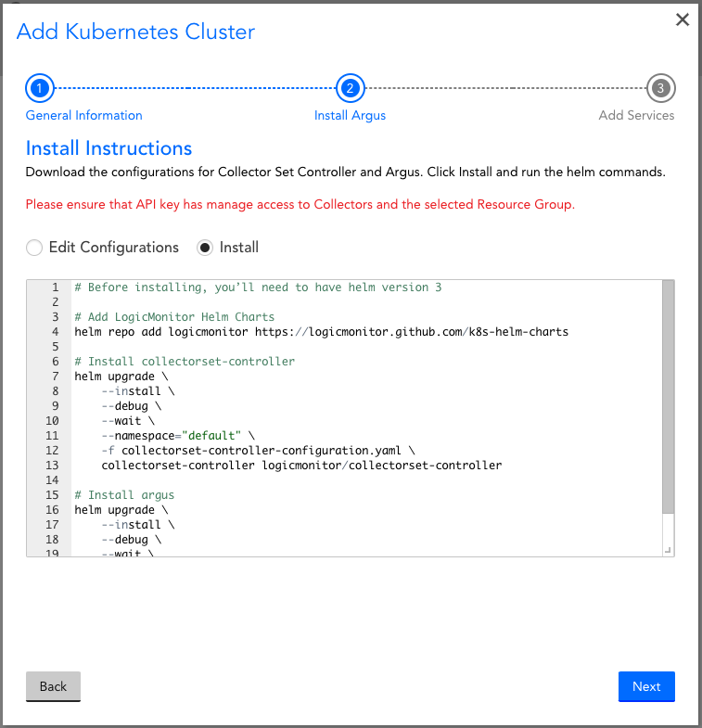Viewport: 702px width, 728px height.
Task: Open the Add Services step label
Action: 636,115
